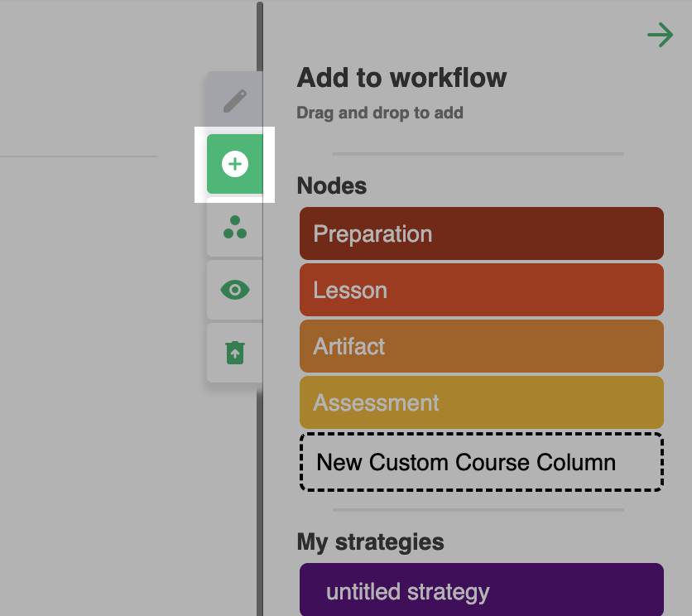Select the green plus add tab

[x=235, y=164]
